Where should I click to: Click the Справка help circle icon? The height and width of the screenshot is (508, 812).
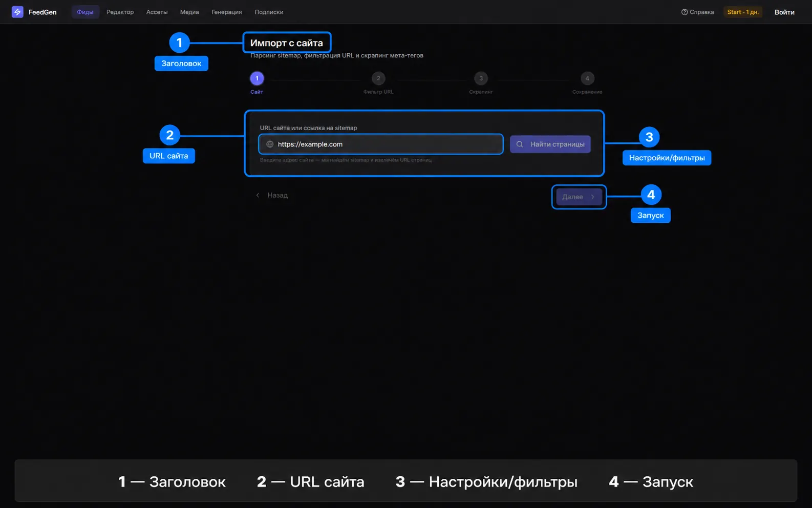click(684, 12)
